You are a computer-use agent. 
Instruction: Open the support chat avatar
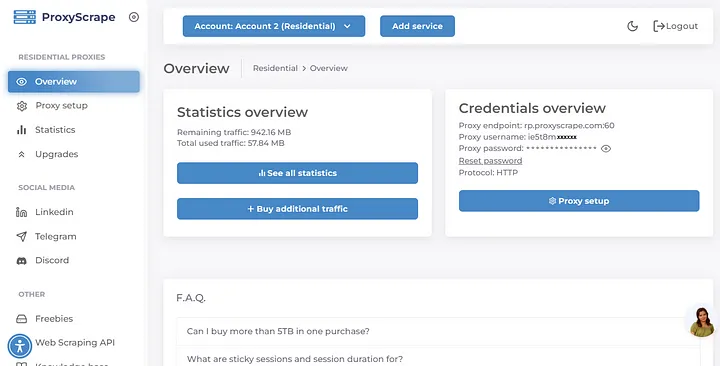(702, 321)
